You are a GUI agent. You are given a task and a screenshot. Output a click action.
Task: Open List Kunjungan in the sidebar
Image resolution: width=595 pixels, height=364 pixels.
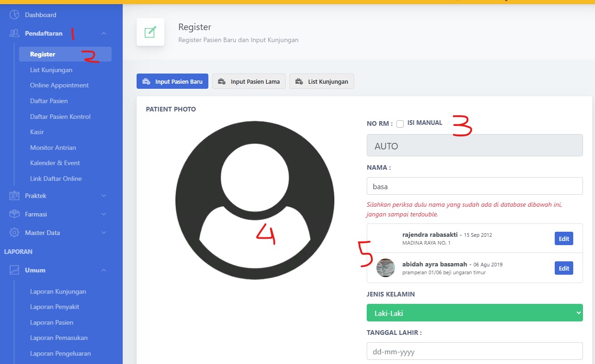(51, 70)
